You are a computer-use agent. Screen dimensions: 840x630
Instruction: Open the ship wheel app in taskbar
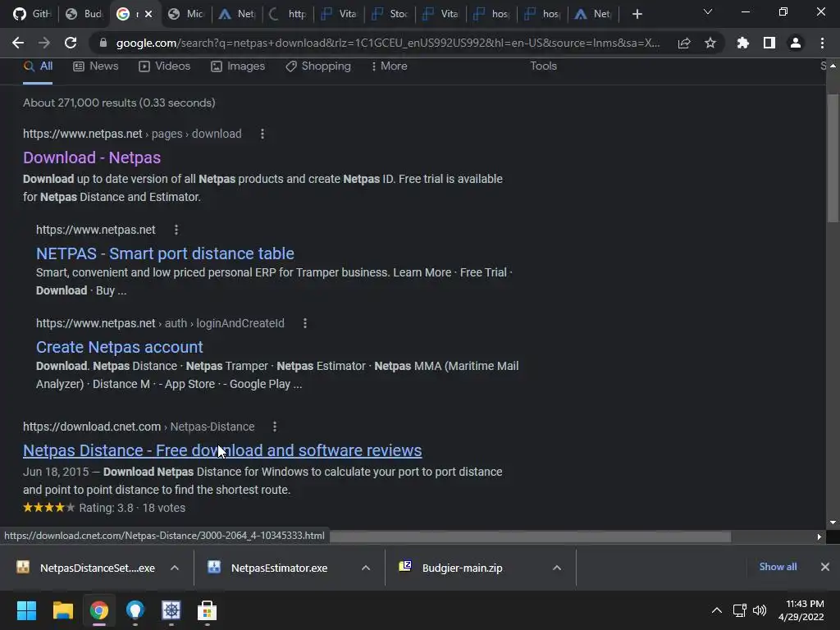click(171, 610)
